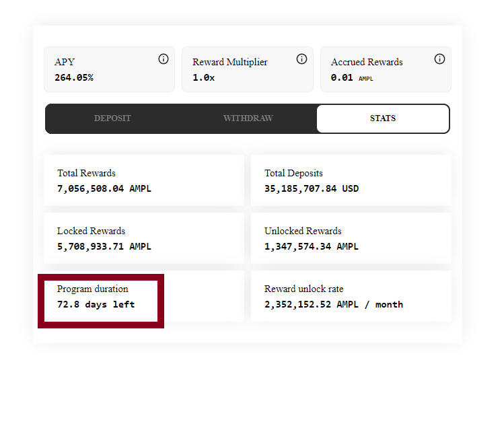The image size is (504, 428).
Task: Click the Locked Rewards label
Action: point(91,231)
